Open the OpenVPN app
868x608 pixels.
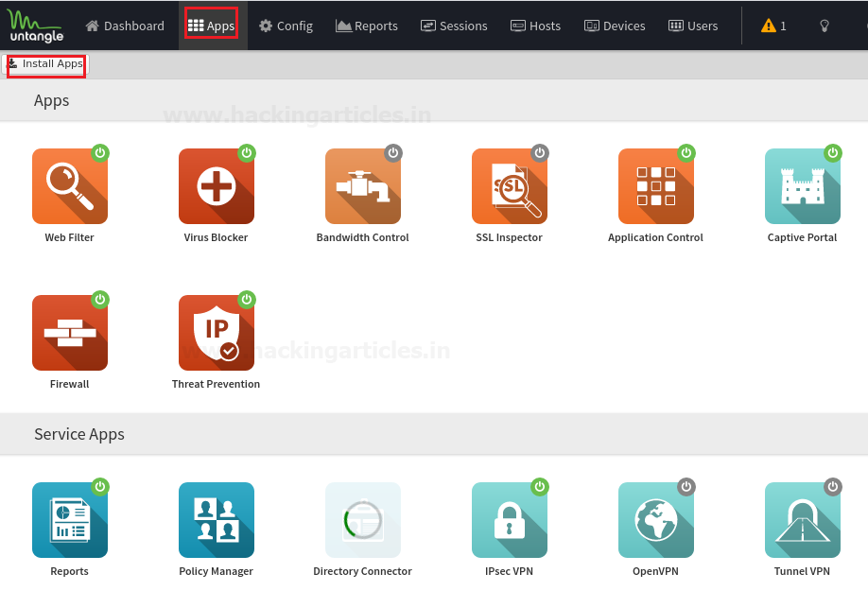(656, 520)
